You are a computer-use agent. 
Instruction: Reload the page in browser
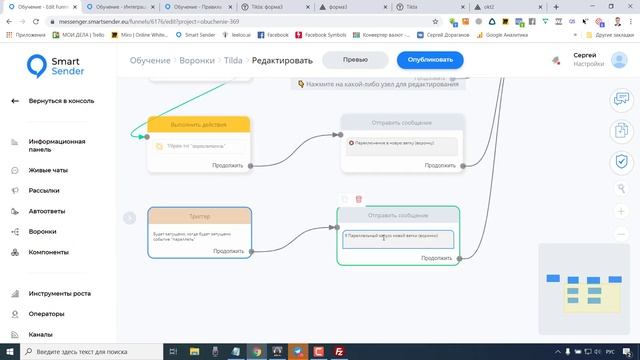click(x=36, y=22)
